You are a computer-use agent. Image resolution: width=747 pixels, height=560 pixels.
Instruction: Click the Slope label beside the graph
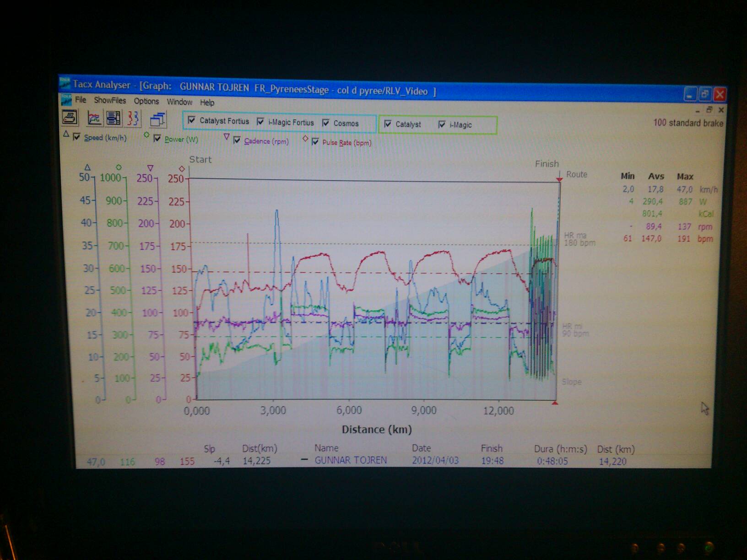click(572, 382)
